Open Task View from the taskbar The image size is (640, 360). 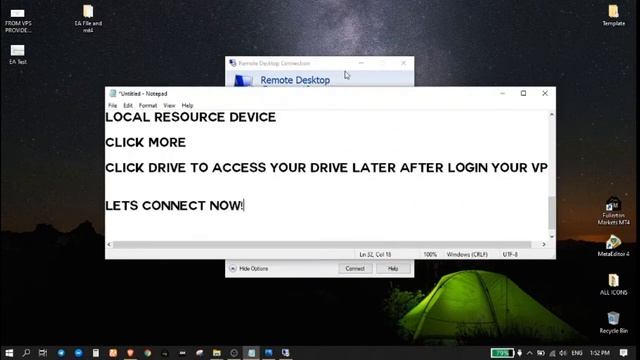[43, 353]
